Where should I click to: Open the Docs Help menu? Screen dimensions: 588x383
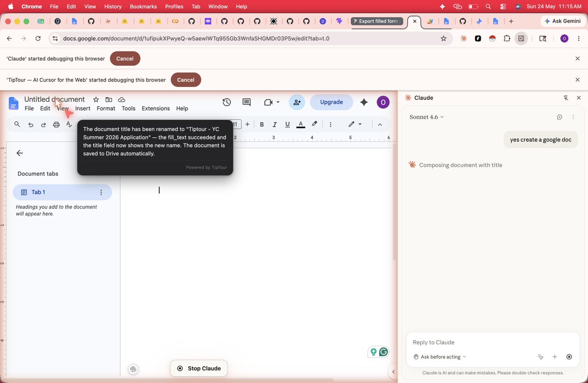[x=182, y=109]
